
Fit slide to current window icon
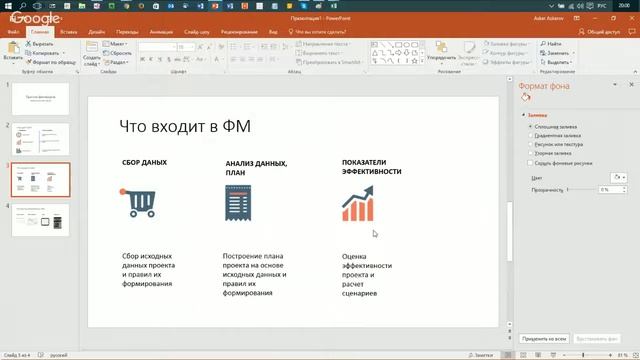point(636,355)
